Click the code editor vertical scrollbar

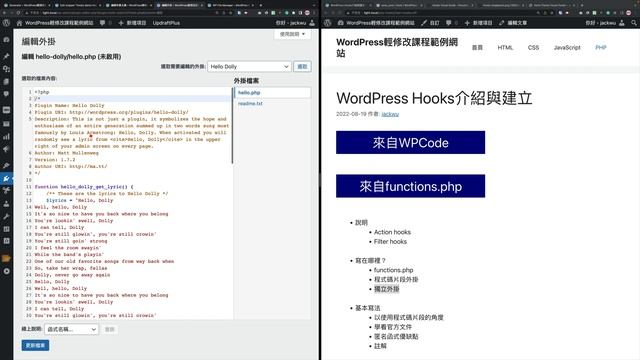232,127
